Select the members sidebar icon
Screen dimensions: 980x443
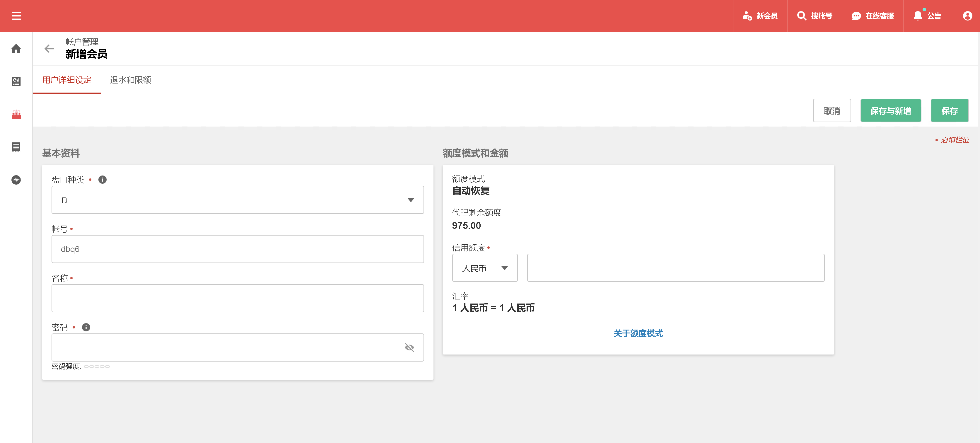(16, 114)
